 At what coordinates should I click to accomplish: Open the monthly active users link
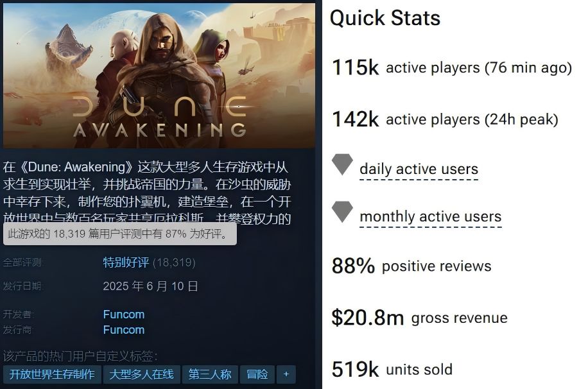coord(430,217)
